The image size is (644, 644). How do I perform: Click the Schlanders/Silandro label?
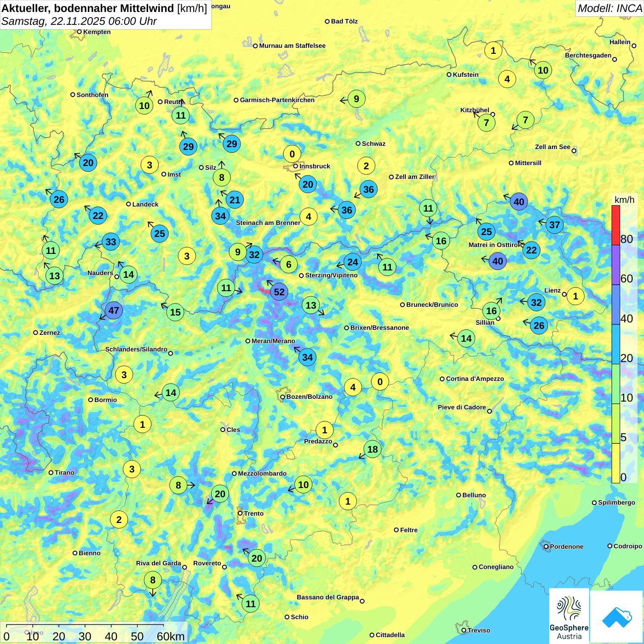pyautogui.click(x=136, y=349)
